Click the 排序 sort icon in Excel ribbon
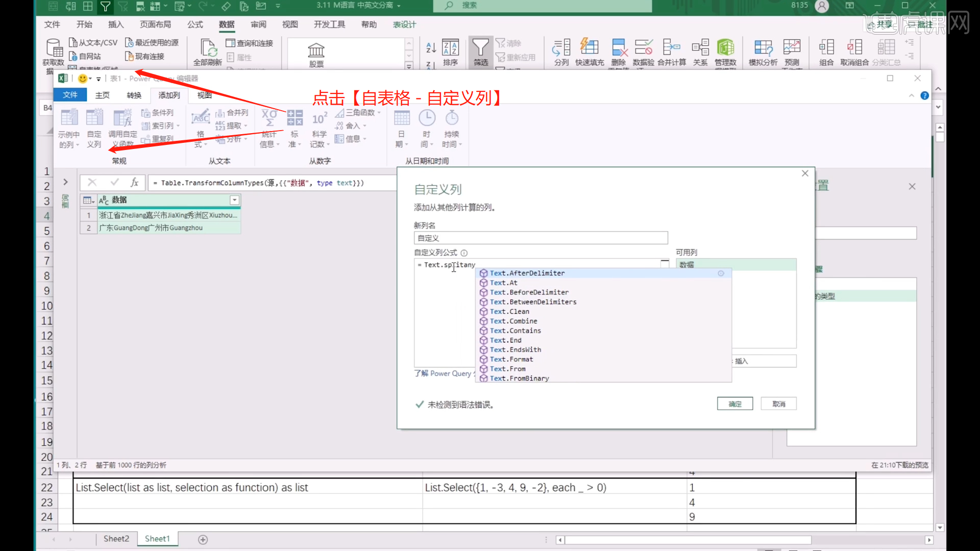The image size is (980, 551). [450, 48]
